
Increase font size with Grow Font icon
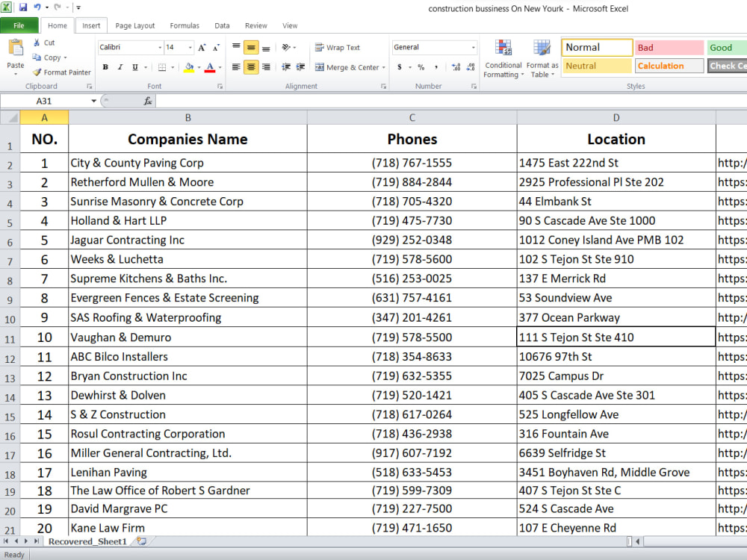[202, 48]
